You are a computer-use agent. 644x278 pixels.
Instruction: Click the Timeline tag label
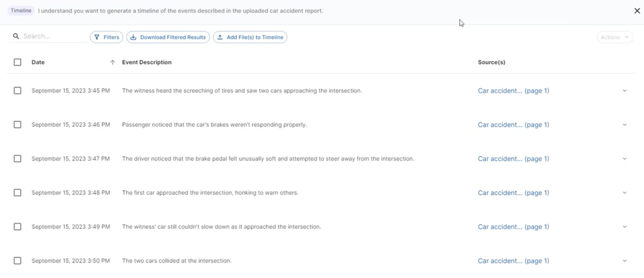point(21,11)
